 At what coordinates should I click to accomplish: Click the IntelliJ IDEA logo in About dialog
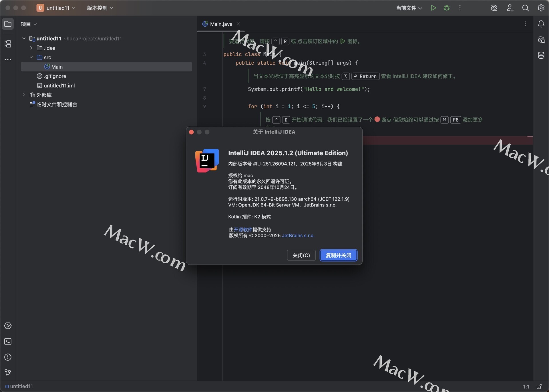tap(207, 160)
